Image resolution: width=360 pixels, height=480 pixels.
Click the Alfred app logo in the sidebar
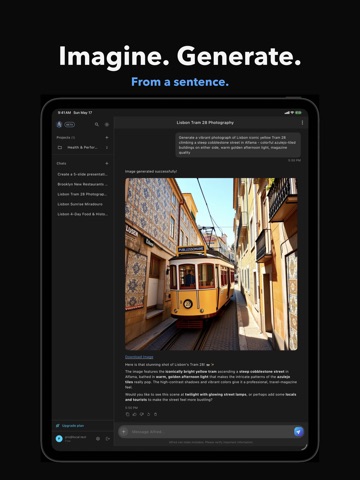(59, 124)
